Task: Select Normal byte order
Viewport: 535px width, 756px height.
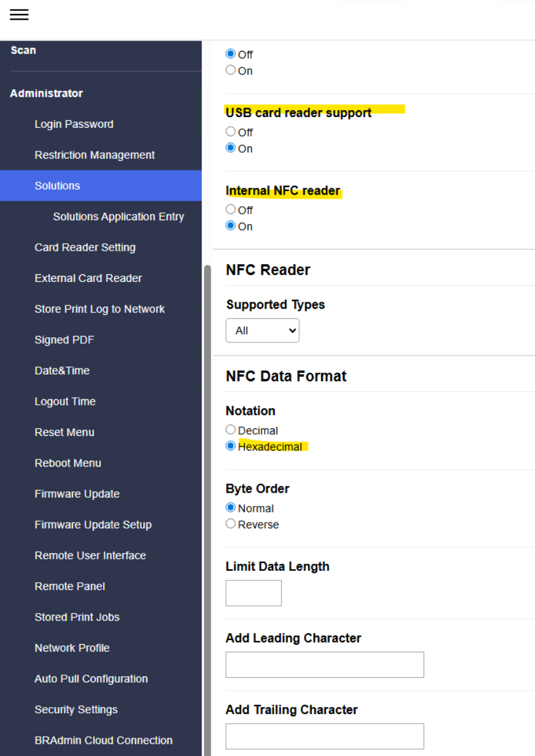Action: click(230, 508)
